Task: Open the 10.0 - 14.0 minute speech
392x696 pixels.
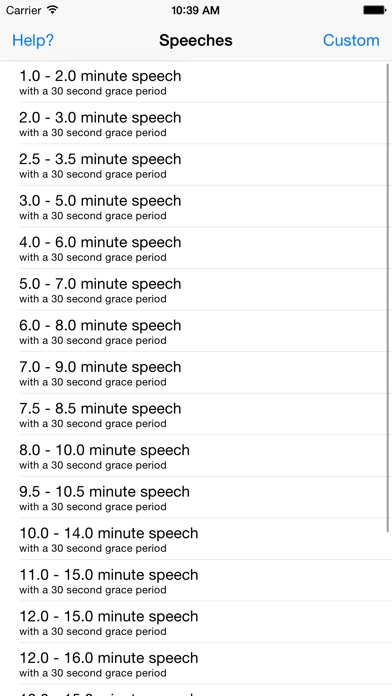Action: pyautogui.click(x=196, y=539)
